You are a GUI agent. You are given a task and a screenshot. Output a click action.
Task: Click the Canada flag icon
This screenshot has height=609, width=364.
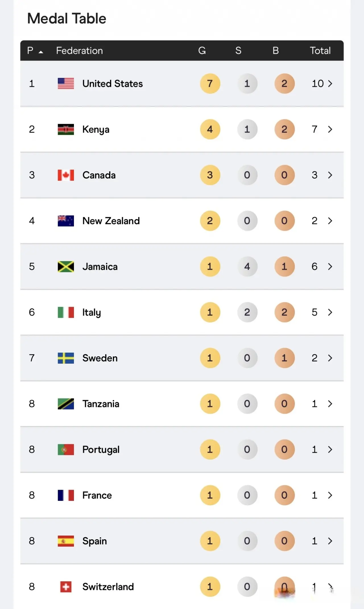[x=66, y=175]
